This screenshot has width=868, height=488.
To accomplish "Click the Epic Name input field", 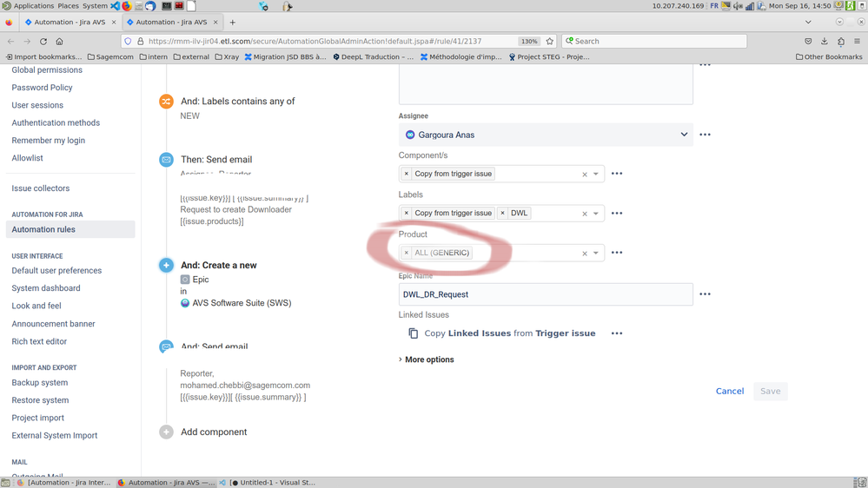I will click(546, 294).
